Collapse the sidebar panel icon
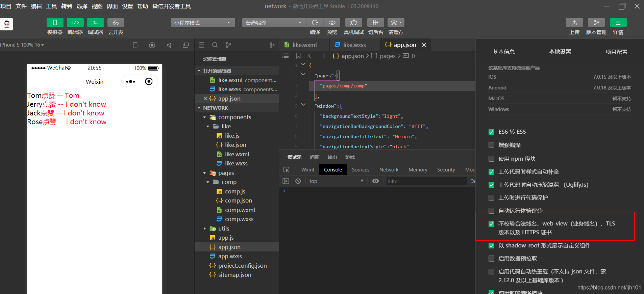 273,45
